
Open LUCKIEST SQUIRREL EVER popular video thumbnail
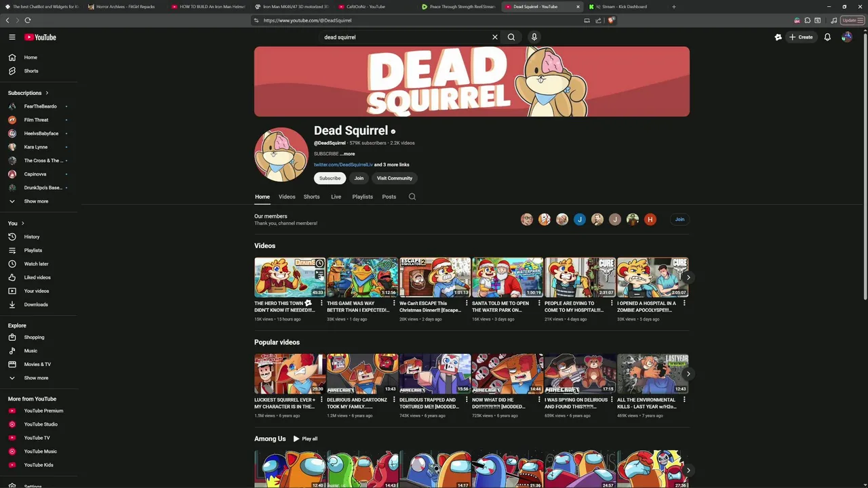pos(290,373)
